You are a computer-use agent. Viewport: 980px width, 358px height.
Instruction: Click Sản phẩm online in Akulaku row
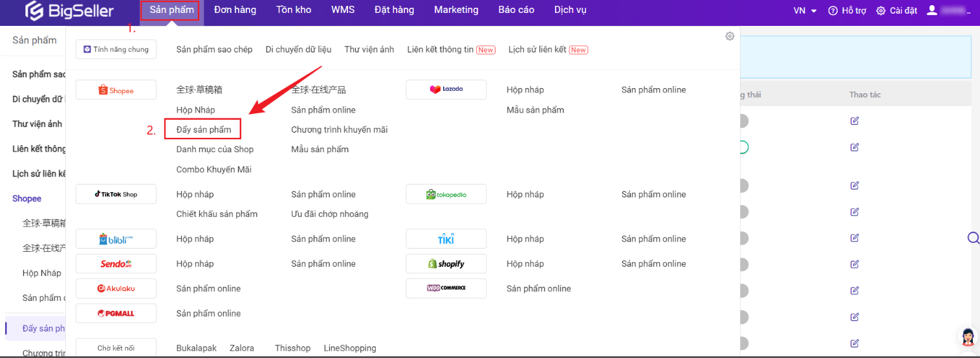click(208, 288)
